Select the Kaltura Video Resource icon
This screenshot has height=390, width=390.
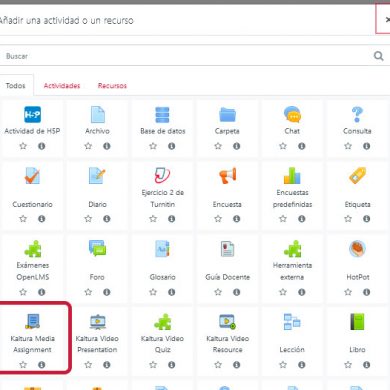tap(227, 322)
